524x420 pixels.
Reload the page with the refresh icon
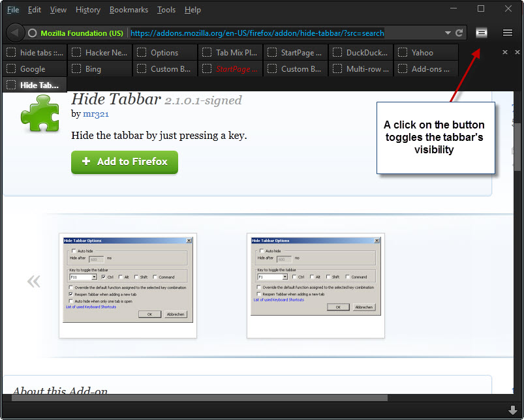[459, 33]
